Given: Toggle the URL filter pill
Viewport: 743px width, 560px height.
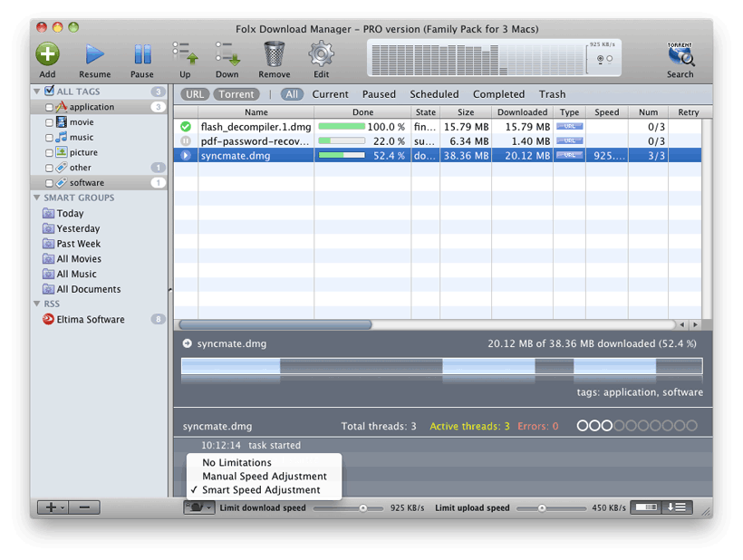Looking at the screenshot, I should 195,94.
